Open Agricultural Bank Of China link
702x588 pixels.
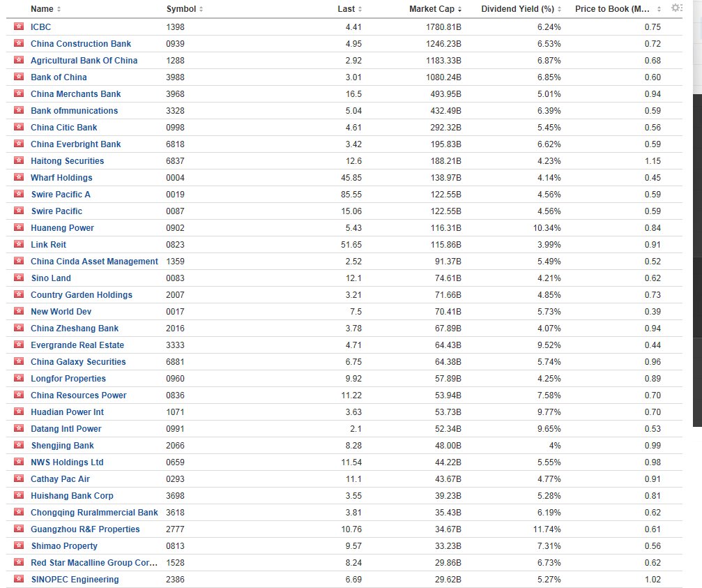tap(84, 61)
